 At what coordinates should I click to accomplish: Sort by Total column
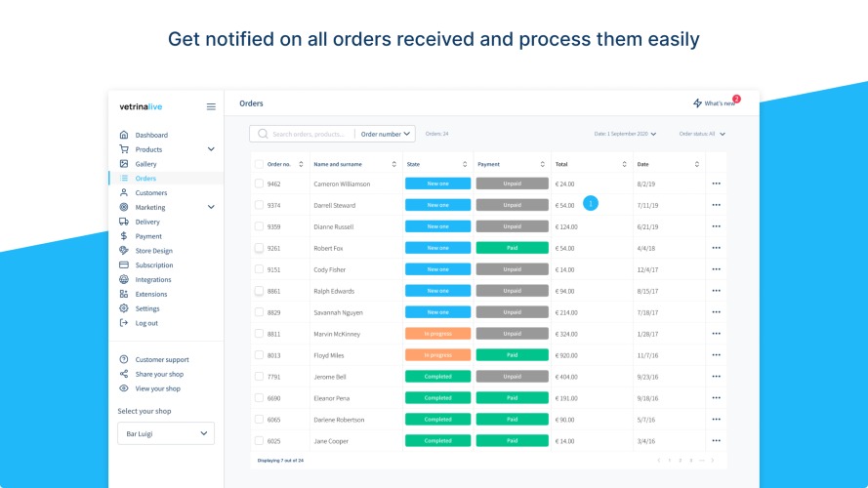[625, 164]
